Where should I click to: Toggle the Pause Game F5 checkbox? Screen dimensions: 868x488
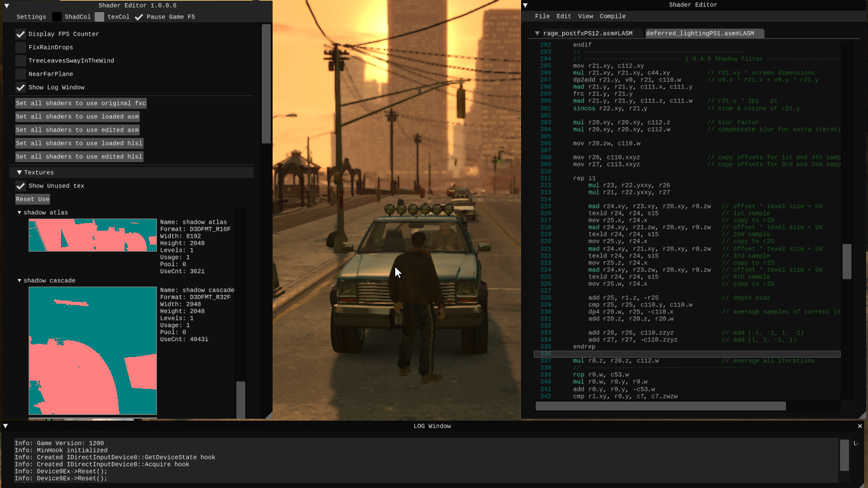(x=139, y=17)
